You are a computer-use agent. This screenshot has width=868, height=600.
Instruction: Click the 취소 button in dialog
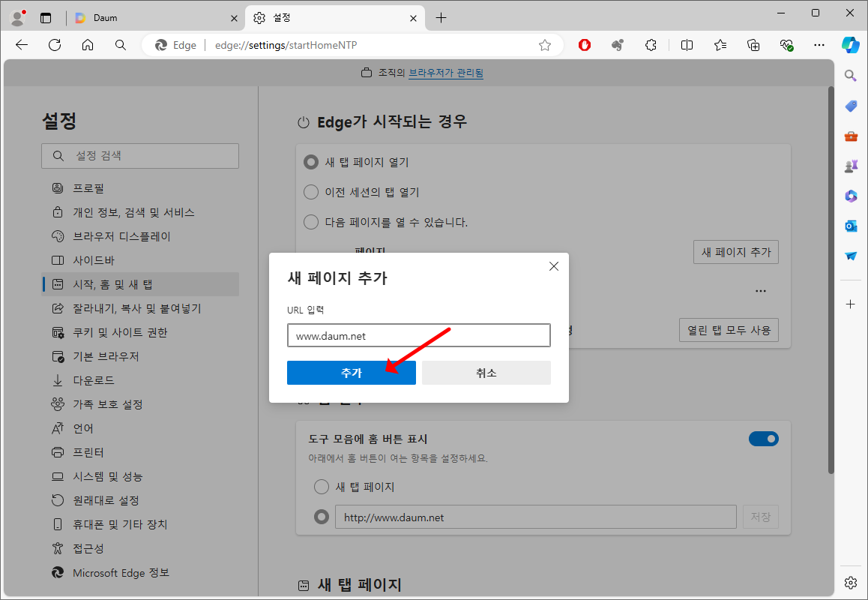tap(486, 373)
